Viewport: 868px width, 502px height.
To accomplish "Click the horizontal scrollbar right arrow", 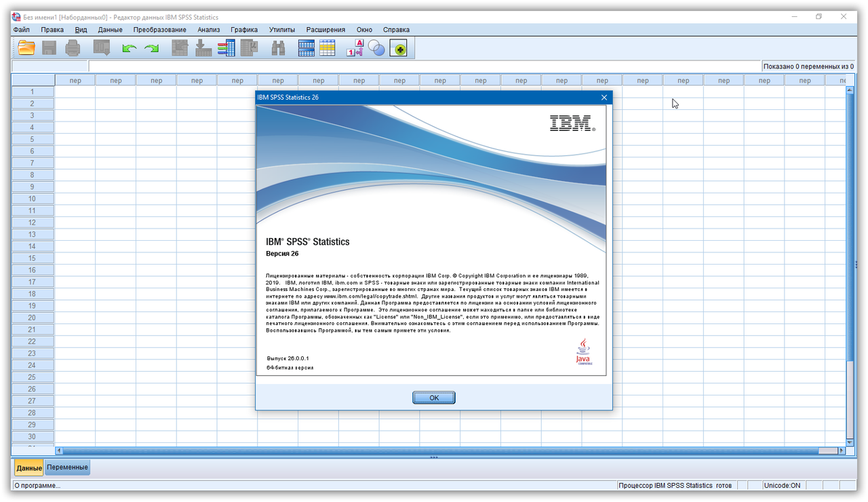I will (843, 450).
